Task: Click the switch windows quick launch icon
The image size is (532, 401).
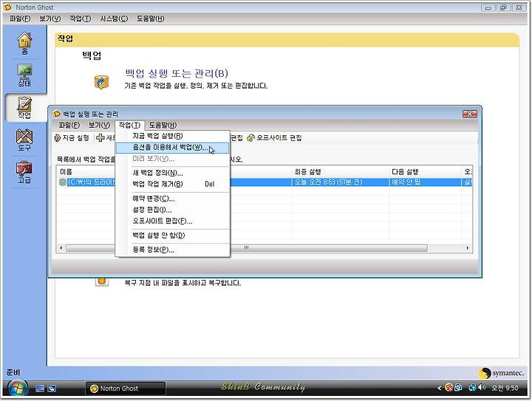Action: point(52,388)
